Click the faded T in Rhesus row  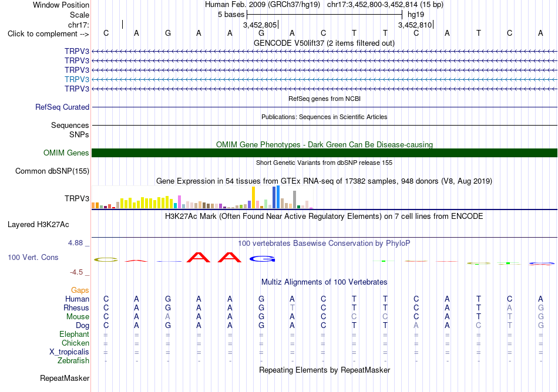pyautogui.click(x=292, y=307)
